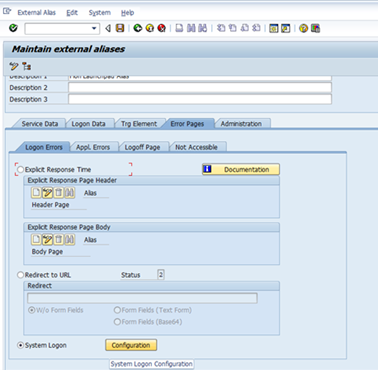Click the green Back arrow icon
The height and width of the screenshot is (370, 378).
pos(138,28)
